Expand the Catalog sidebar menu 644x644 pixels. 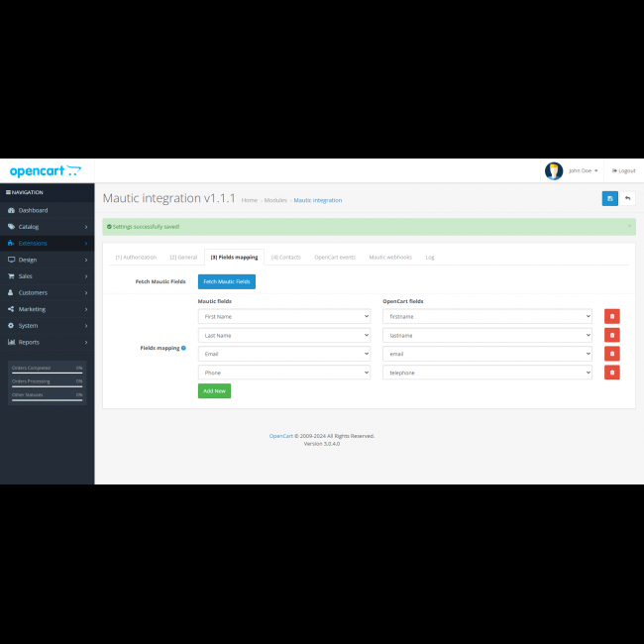[x=47, y=227]
